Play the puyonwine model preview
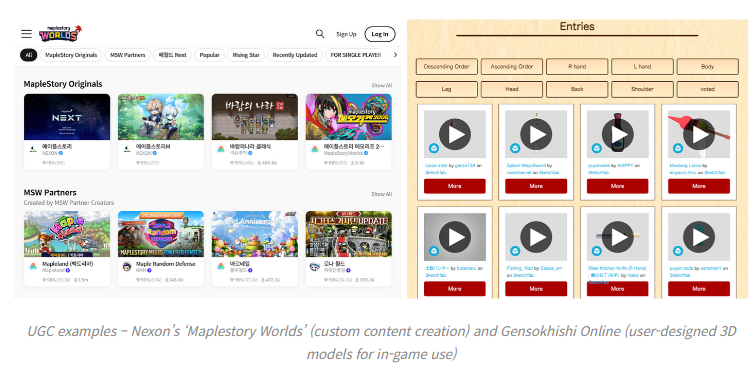753x371 pixels. [x=618, y=134]
